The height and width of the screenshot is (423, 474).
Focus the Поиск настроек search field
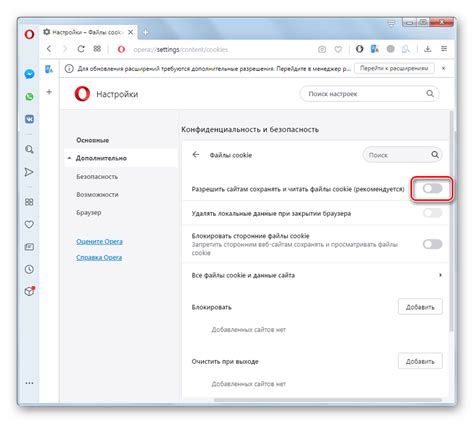point(369,94)
